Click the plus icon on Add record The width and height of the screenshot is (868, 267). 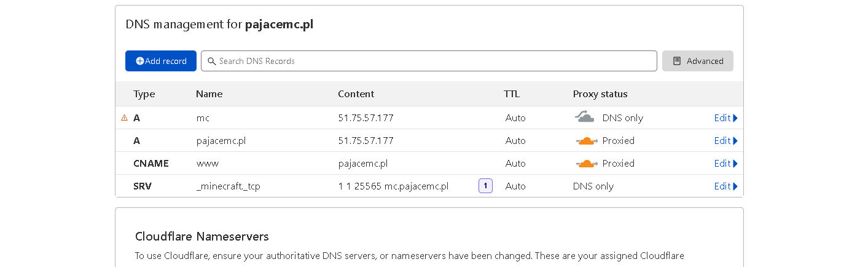coord(140,62)
